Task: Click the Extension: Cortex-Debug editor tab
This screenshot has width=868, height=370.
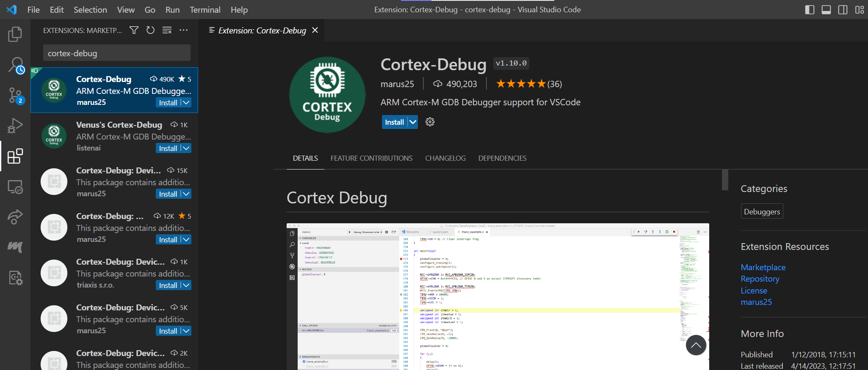Action: (x=262, y=30)
